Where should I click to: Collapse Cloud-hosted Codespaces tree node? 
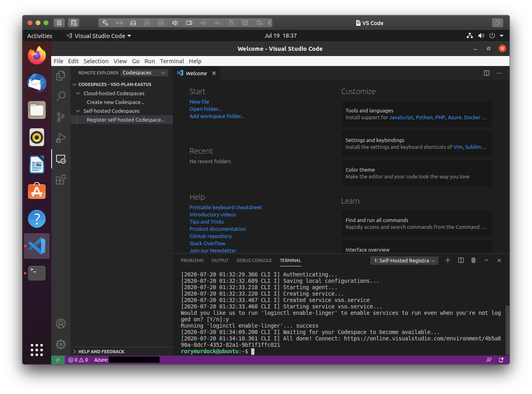coord(78,93)
